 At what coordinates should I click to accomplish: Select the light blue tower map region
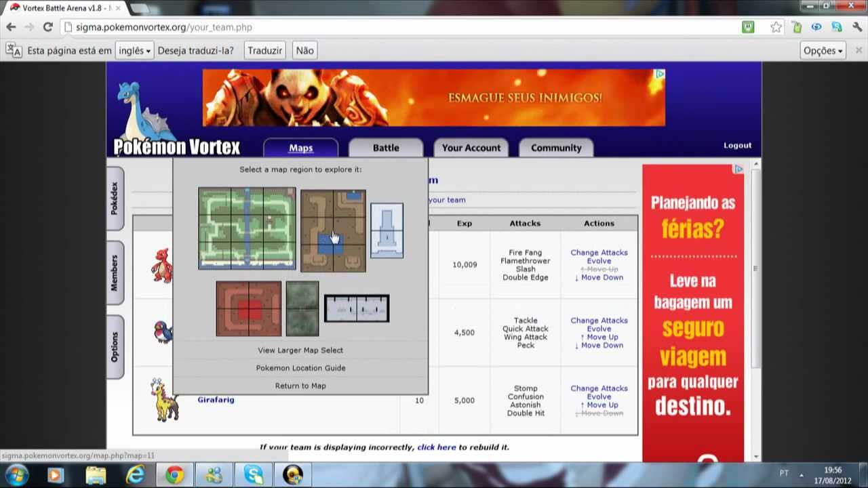(x=387, y=230)
